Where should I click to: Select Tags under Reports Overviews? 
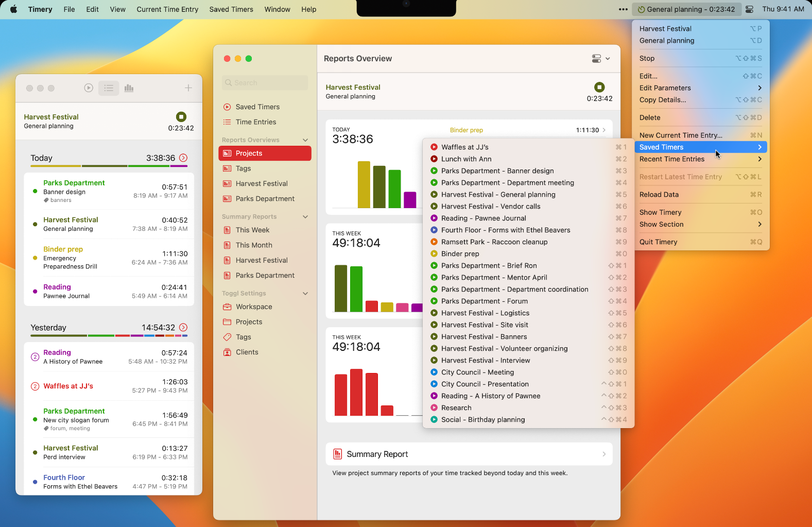(265, 168)
